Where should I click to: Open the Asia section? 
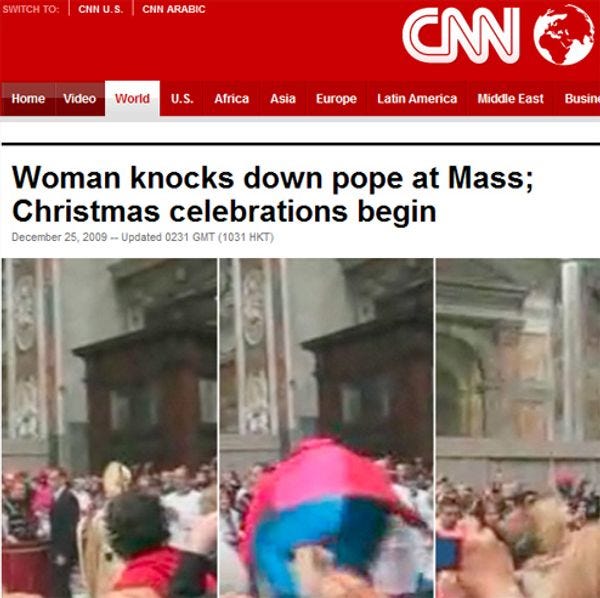283,99
